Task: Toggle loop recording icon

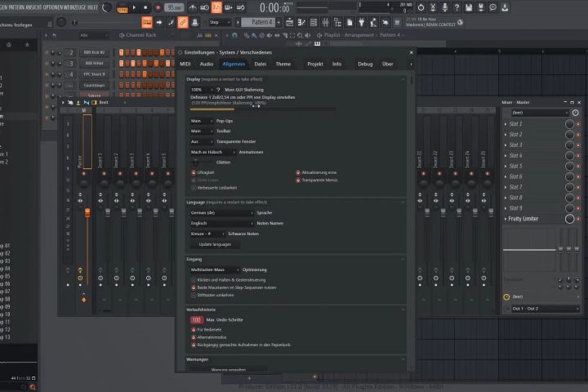Action: 241,7
